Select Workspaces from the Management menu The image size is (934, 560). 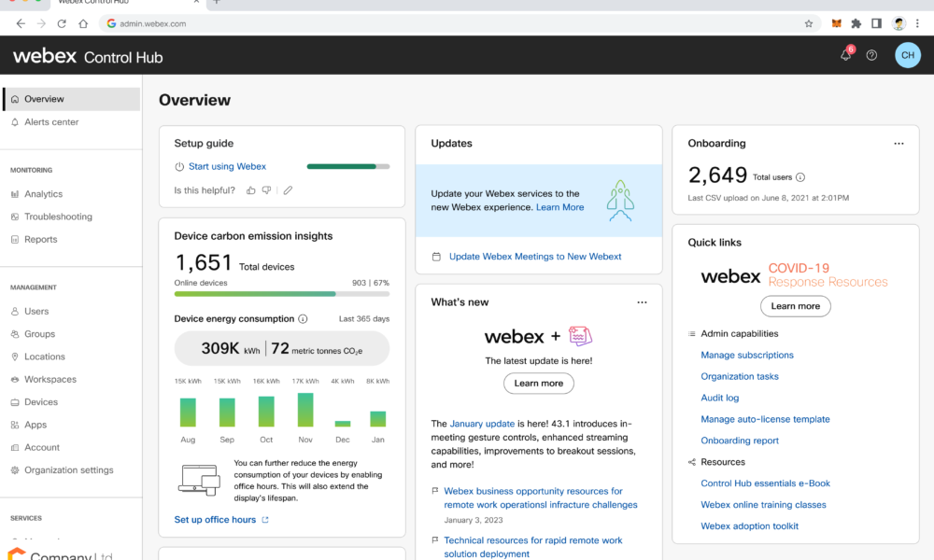[50, 380]
